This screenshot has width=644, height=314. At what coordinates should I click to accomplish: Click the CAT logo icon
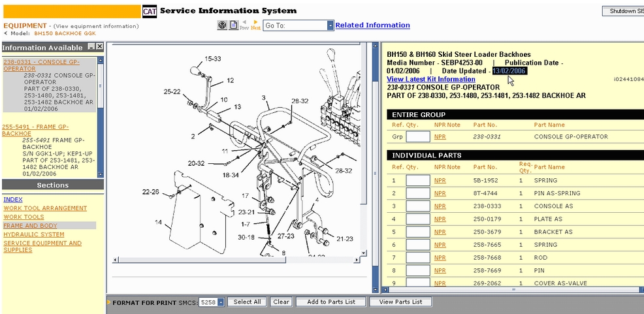point(150,12)
